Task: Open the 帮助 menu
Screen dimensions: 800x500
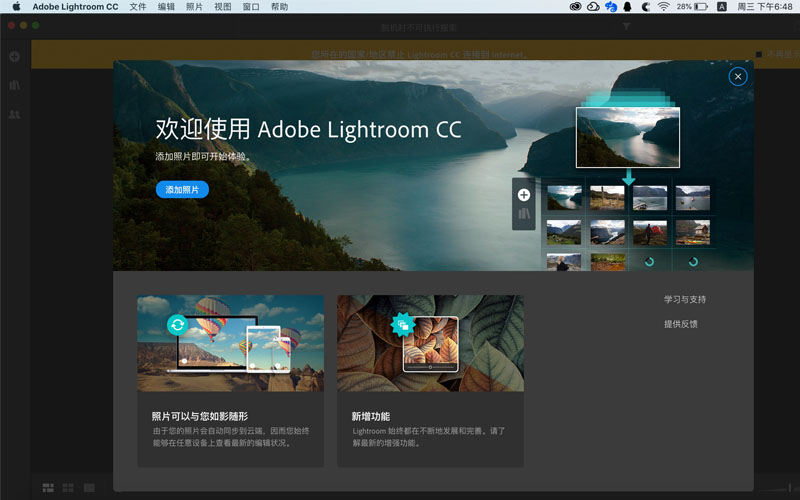Action: click(280, 7)
